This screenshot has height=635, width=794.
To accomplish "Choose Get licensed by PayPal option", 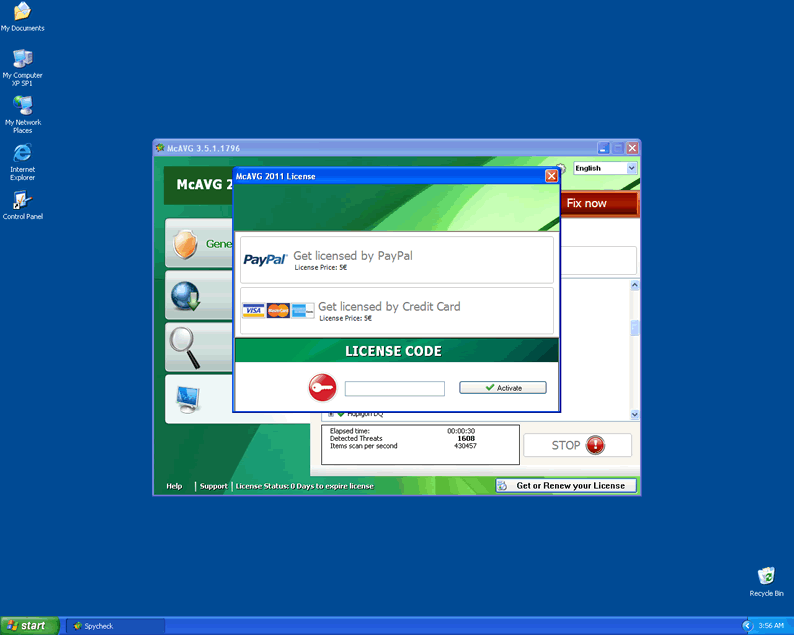I will 396,260.
